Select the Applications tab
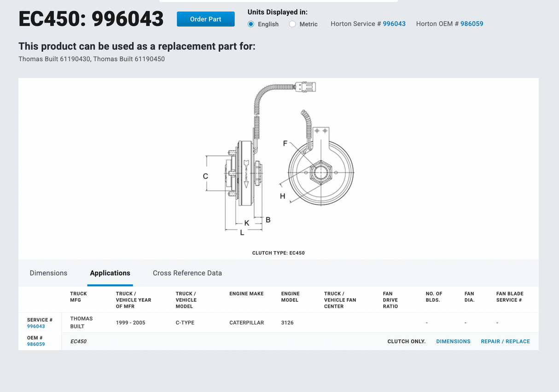 point(110,273)
